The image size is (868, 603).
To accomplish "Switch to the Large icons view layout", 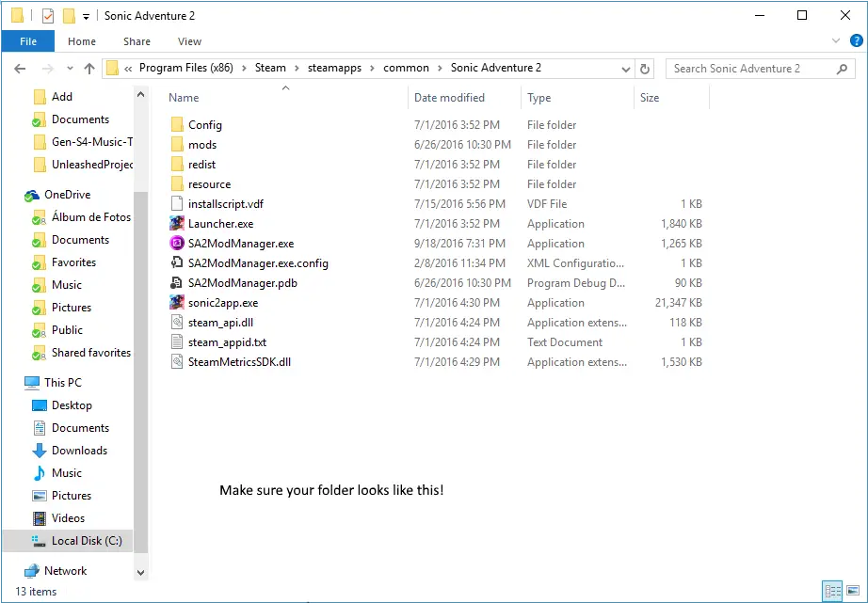I will tap(853, 591).
